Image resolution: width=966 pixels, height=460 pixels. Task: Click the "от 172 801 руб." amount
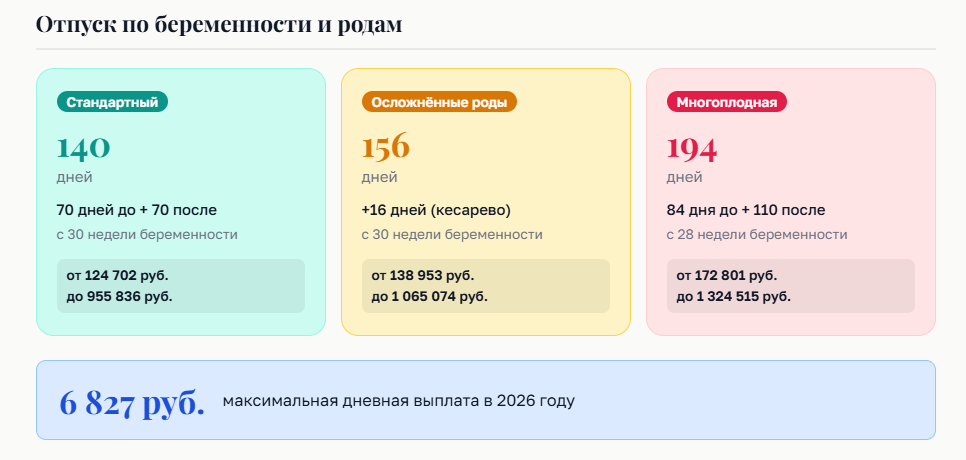click(x=727, y=275)
